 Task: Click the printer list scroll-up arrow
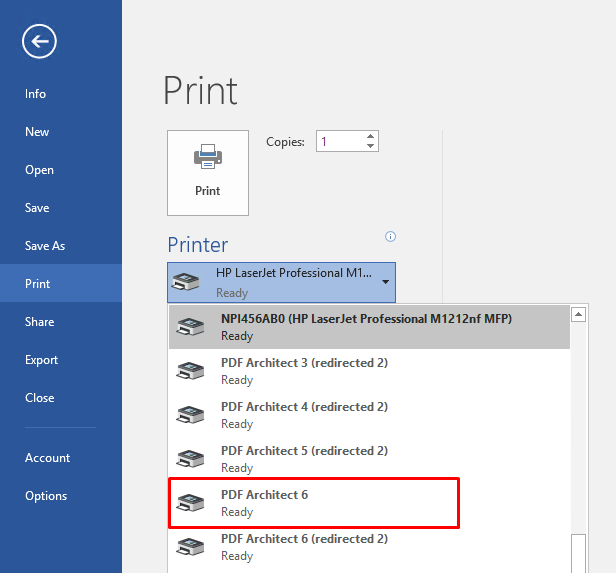[578, 315]
